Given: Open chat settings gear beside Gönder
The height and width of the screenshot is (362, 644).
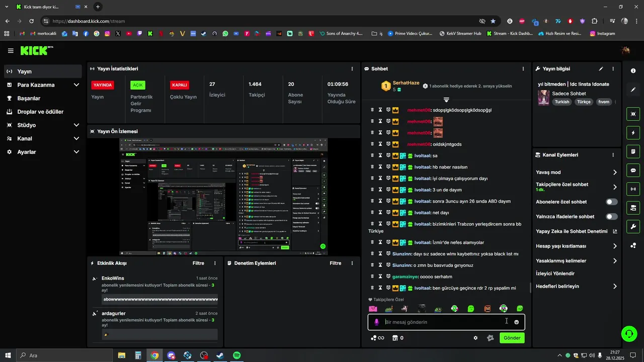Looking at the screenshot, I should pyautogui.click(x=475, y=338).
